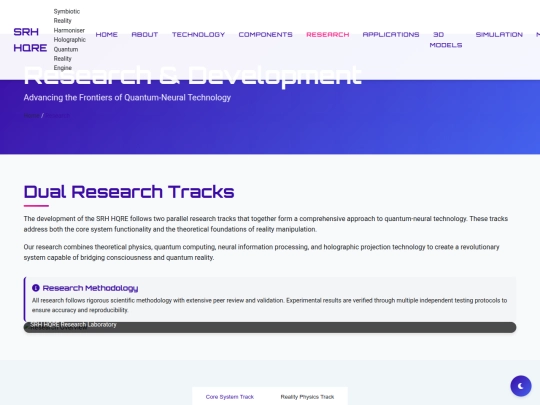540x405 pixels.
Task: Toggle dark mode with the moon button
Action: [x=520, y=386]
